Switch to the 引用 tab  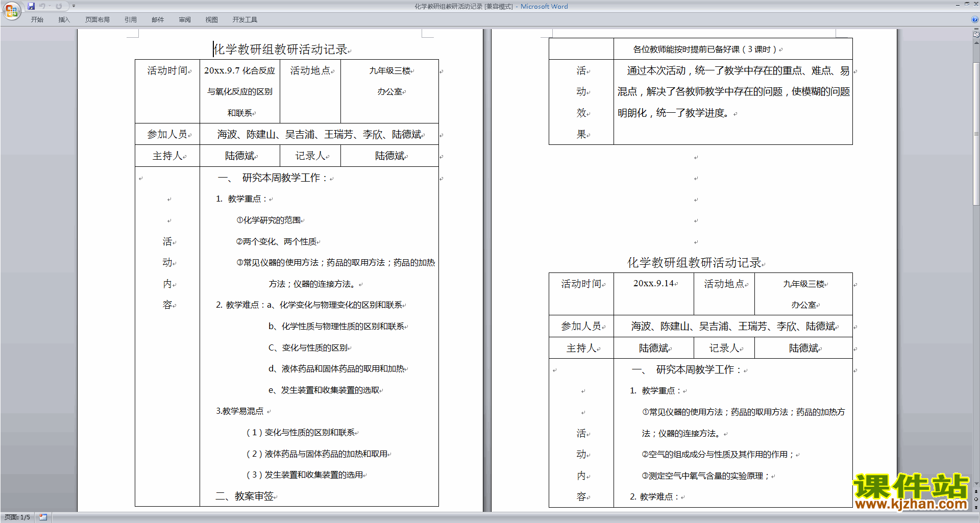pyautogui.click(x=131, y=20)
